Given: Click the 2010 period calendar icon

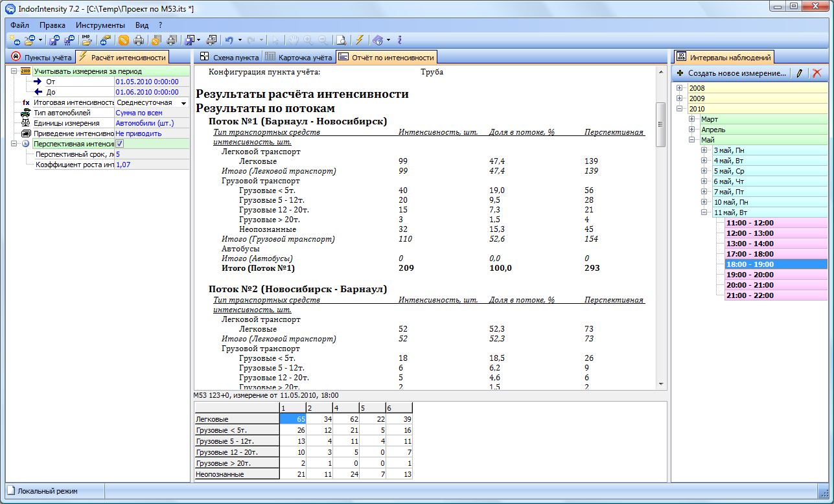Looking at the screenshot, I should click(x=26, y=71).
